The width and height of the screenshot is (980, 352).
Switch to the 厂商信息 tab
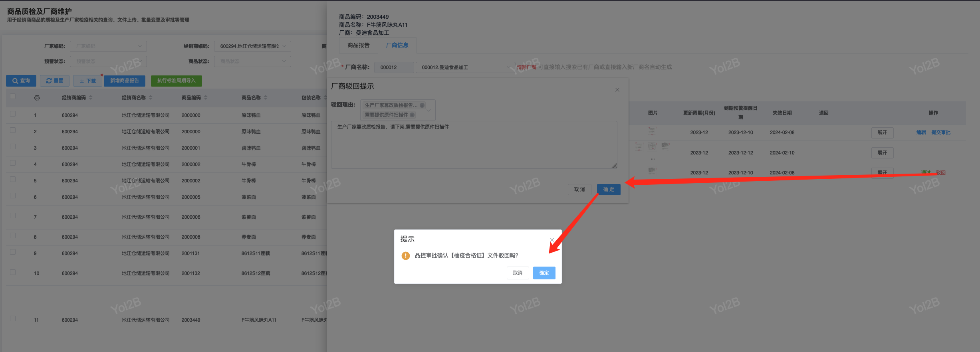(397, 45)
